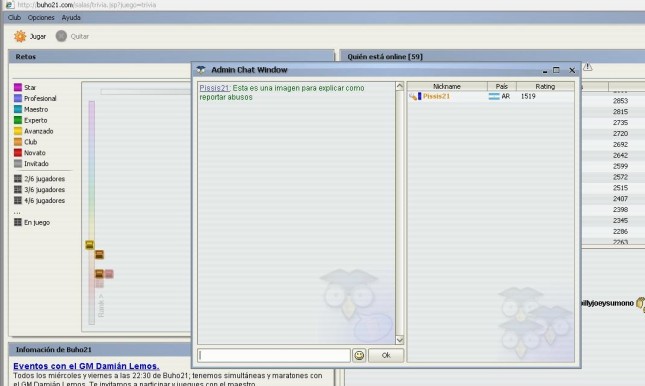Click the Ok send button
The height and width of the screenshot is (386, 645).
pos(386,355)
